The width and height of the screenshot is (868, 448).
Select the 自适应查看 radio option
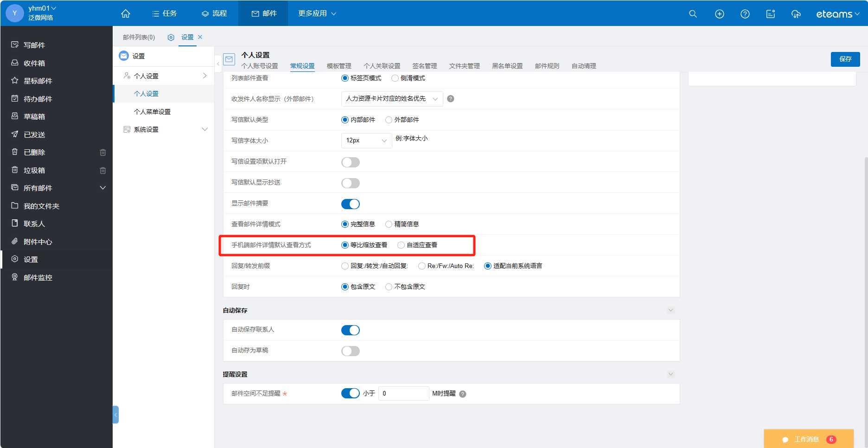[401, 245]
